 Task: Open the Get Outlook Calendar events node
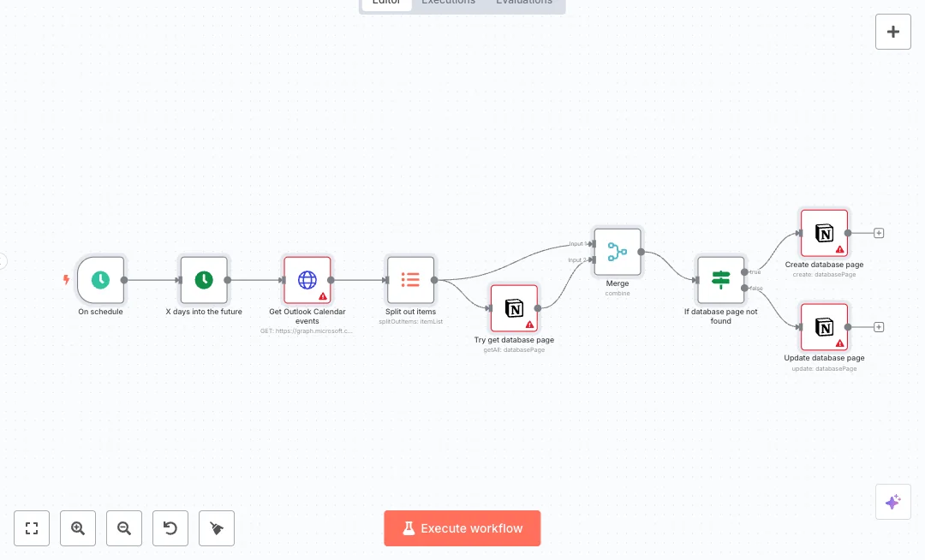(x=307, y=280)
